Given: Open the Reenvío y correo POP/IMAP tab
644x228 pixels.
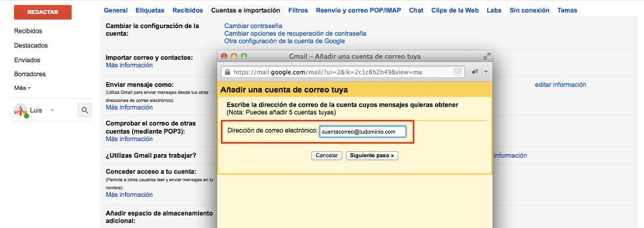Looking at the screenshot, I should (358, 11).
